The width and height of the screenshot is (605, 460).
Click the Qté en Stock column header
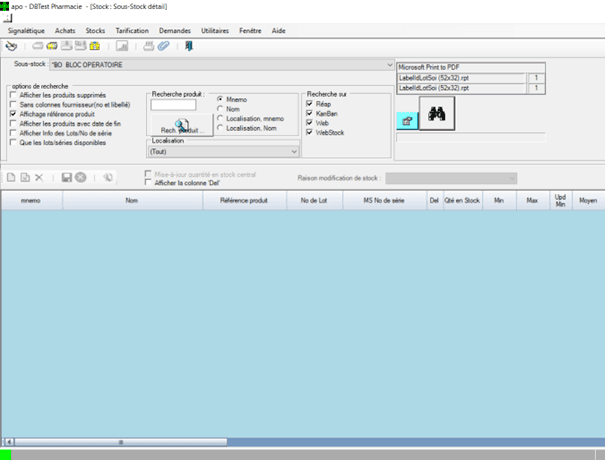point(462,200)
